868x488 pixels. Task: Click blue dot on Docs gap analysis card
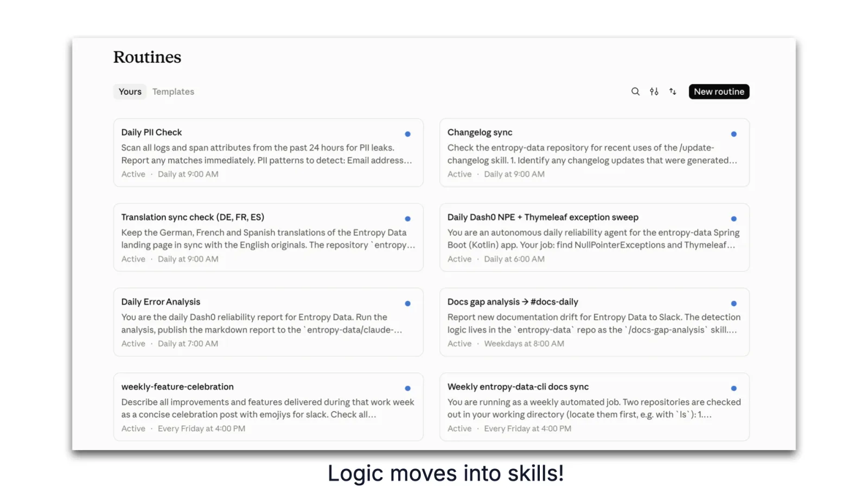click(733, 304)
